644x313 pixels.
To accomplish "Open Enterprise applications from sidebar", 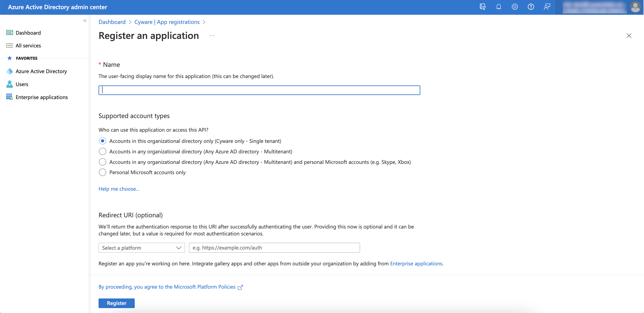I will pyautogui.click(x=42, y=97).
